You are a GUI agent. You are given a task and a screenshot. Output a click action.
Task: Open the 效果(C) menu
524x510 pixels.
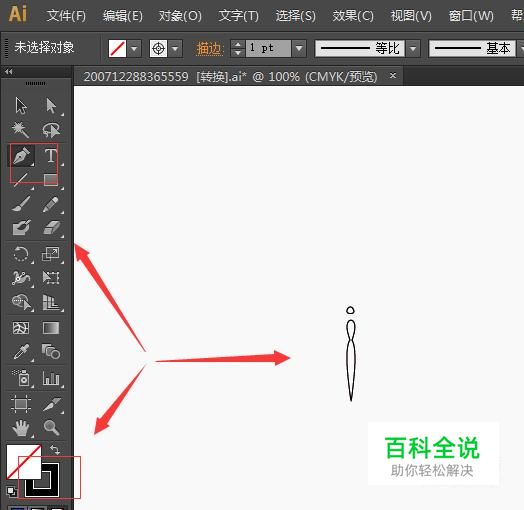(x=353, y=15)
